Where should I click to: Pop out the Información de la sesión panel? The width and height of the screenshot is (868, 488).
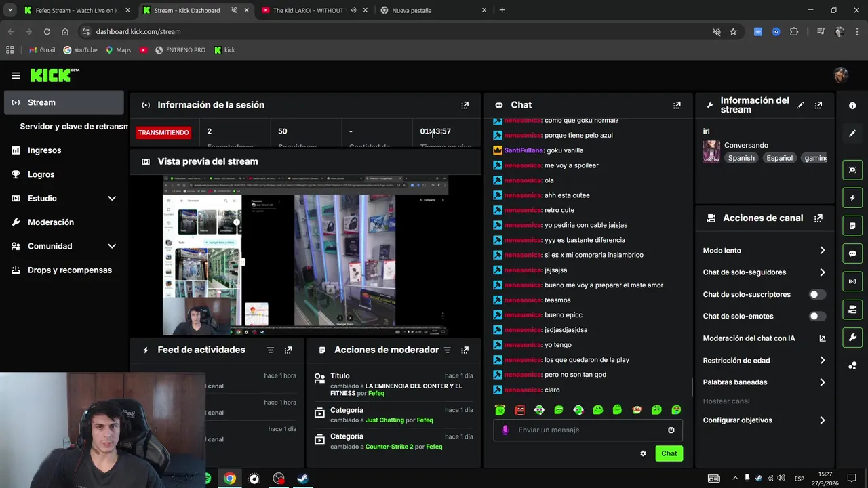pyautogui.click(x=465, y=105)
